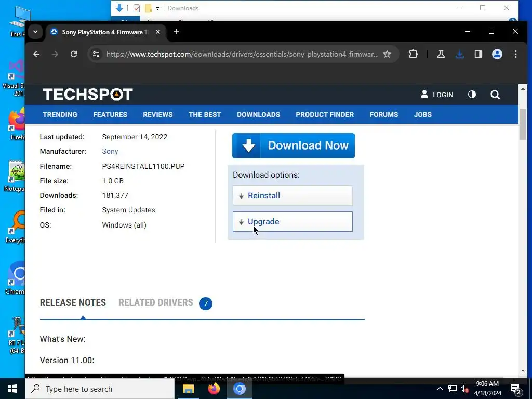This screenshot has width=532, height=399.
Task: Open the Notepad++ desktop shortcut
Action: click(15, 176)
